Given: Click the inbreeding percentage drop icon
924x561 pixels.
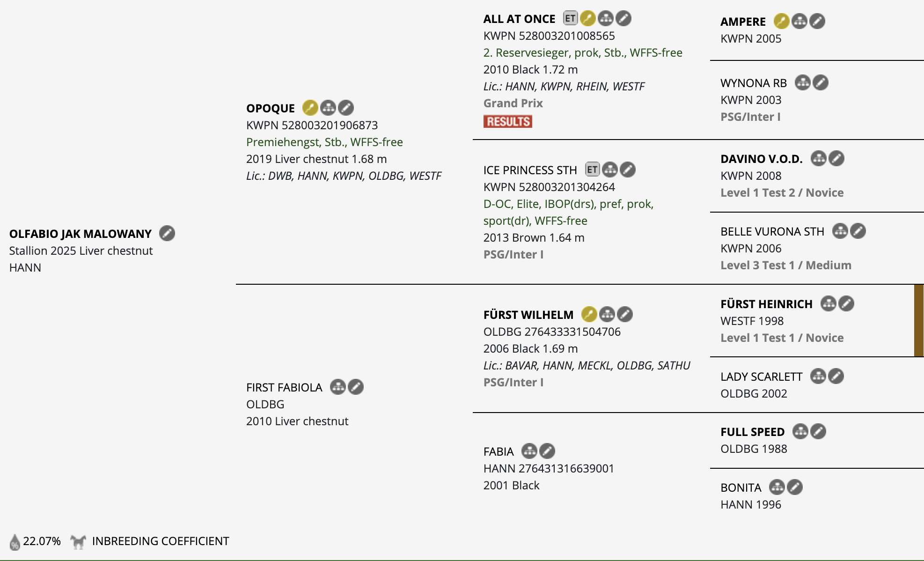Looking at the screenshot, I should [x=15, y=542].
